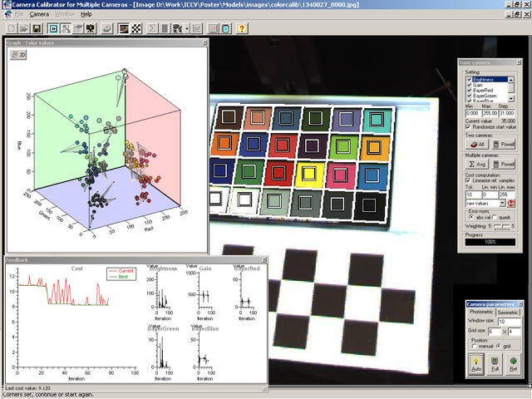The image size is (532, 399).
Task: Click Settings list scroll-up arrow
Action: pyautogui.click(x=511, y=80)
